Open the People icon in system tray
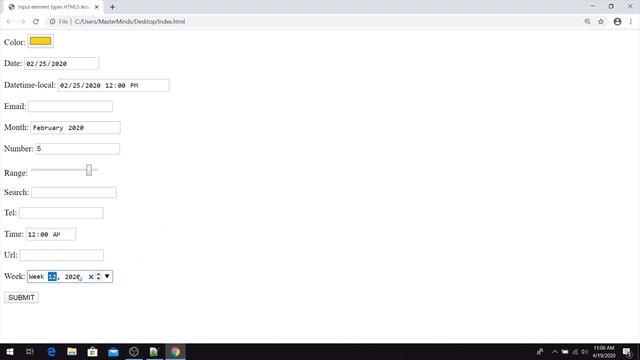The height and width of the screenshot is (360, 640). 540,351
